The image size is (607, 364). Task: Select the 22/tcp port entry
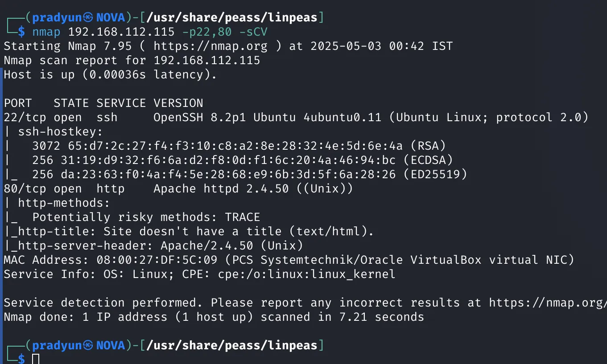(x=25, y=117)
